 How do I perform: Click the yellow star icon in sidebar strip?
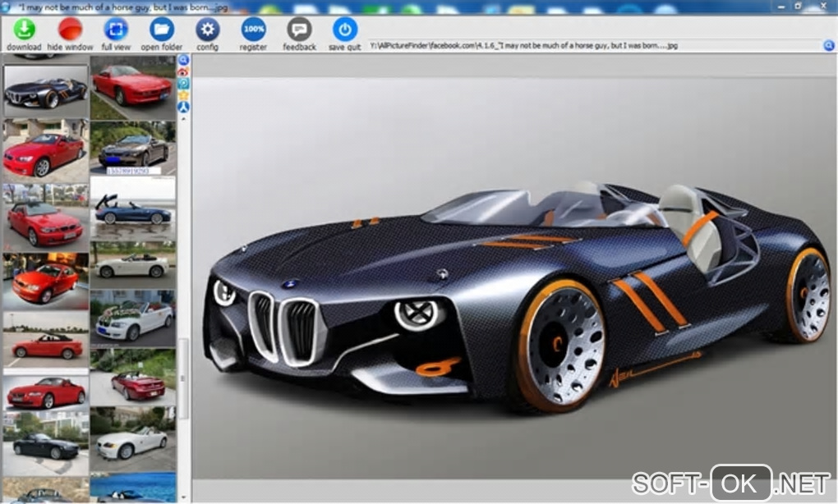pyautogui.click(x=184, y=95)
